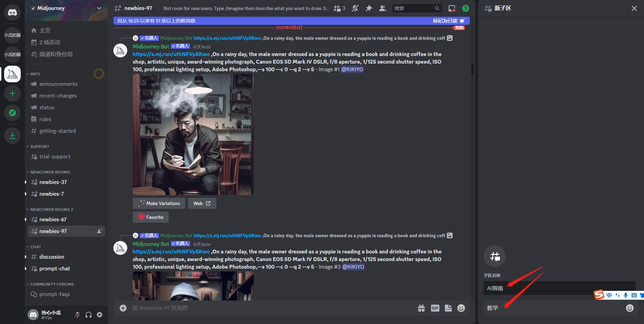Open the help question mark icon
644x324 pixels.
pos(466,8)
